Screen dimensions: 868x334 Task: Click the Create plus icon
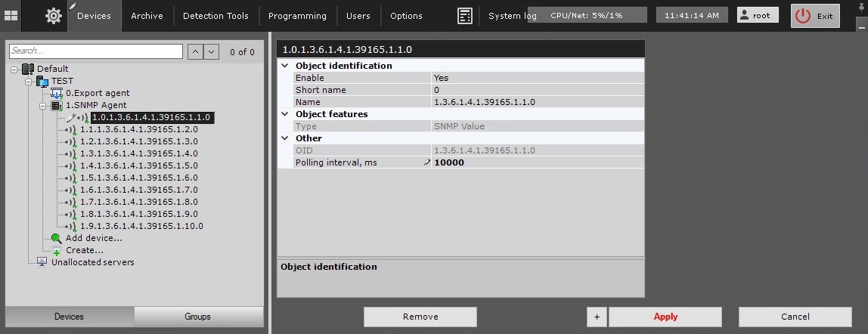point(57,251)
